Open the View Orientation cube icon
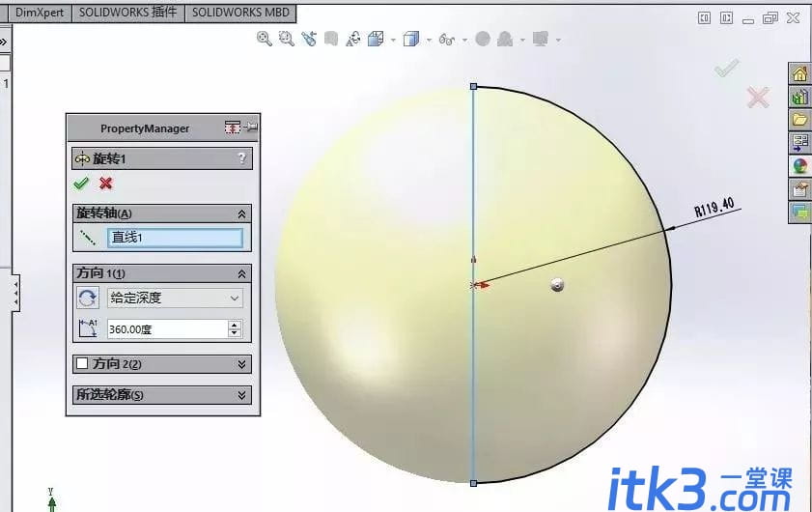The width and height of the screenshot is (812, 512). point(376,39)
